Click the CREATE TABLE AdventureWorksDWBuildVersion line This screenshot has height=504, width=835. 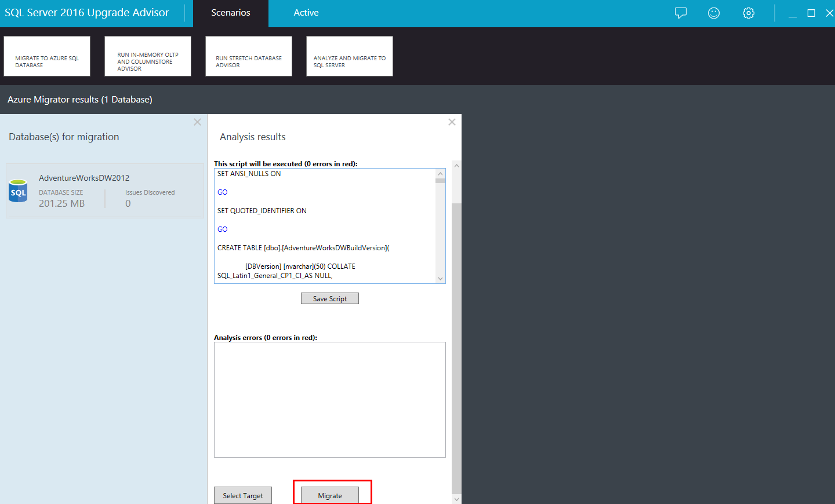[303, 248]
